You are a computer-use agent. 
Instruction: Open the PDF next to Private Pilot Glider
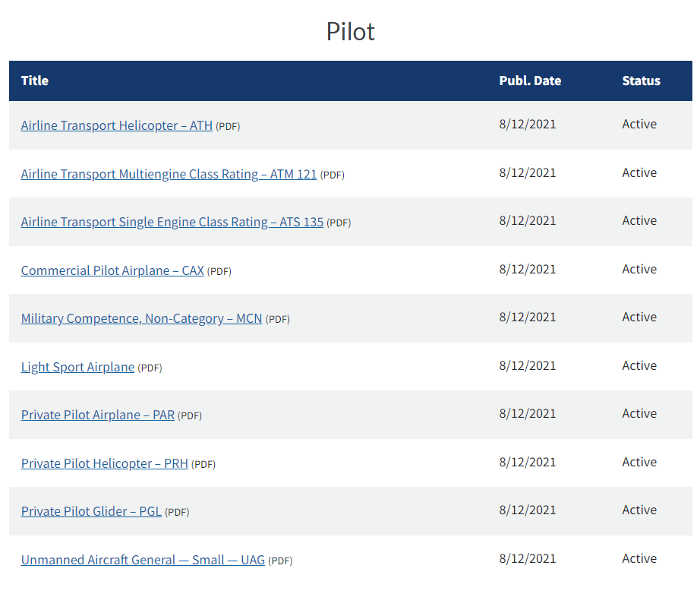tap(177, 512)
